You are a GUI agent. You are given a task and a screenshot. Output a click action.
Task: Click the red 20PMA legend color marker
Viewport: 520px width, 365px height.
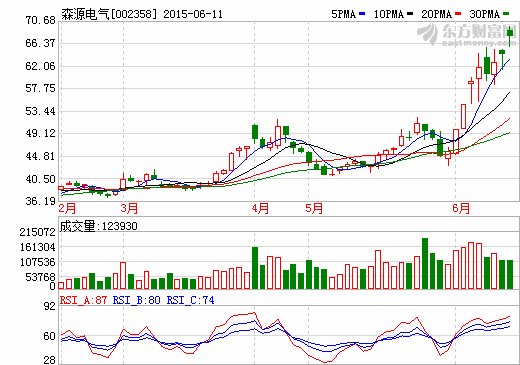pyautogui.click(x=458, y=14)
